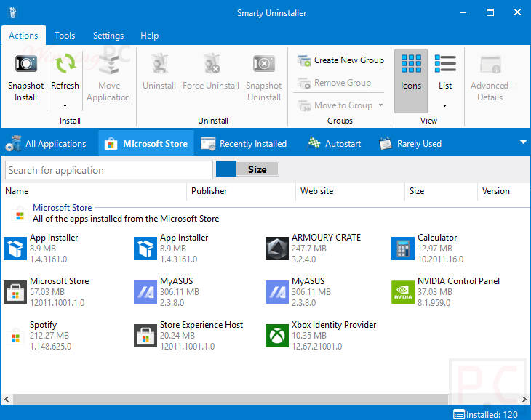
Task: Select the Xbox Identity Provider icon
Action: (x=277, y=336)
